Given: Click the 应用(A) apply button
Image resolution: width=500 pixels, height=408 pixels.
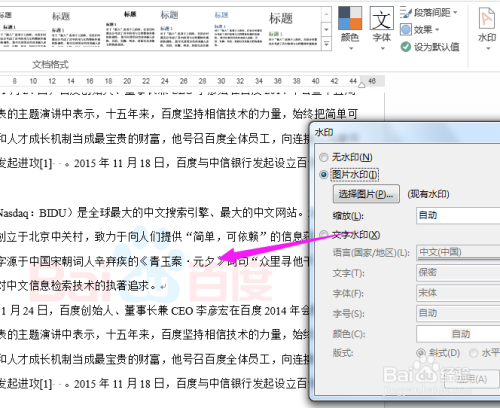Looking at the screenshot, I should coord(471,379).
